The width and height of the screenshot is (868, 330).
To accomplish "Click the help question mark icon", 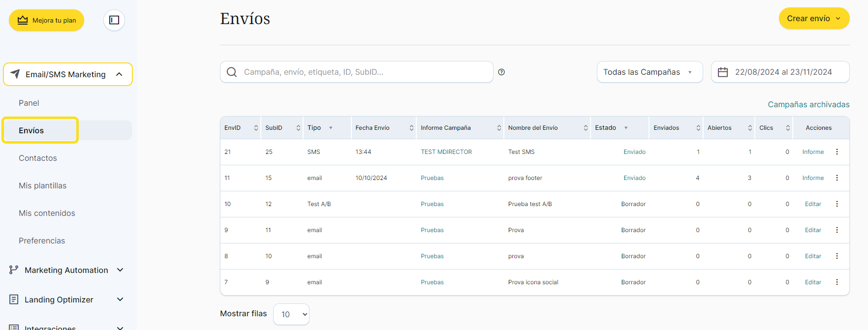I will point(501,72).
